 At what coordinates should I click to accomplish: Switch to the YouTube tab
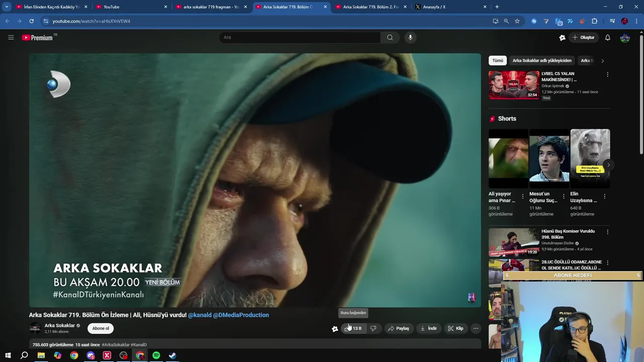(x=131, y=7)
